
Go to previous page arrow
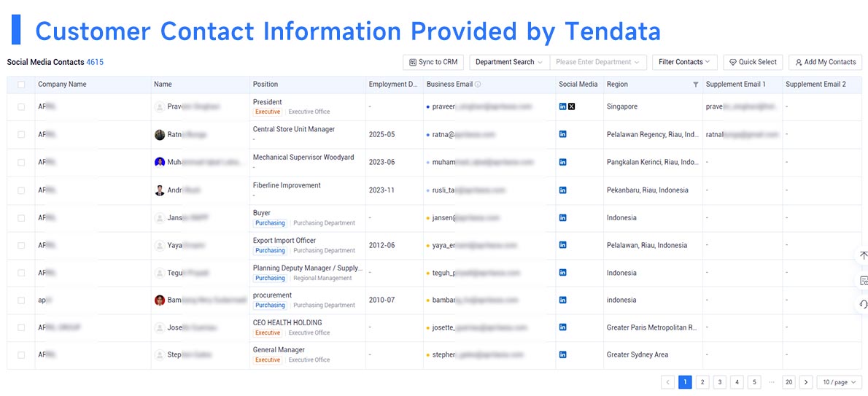click(x=668, y=382)
